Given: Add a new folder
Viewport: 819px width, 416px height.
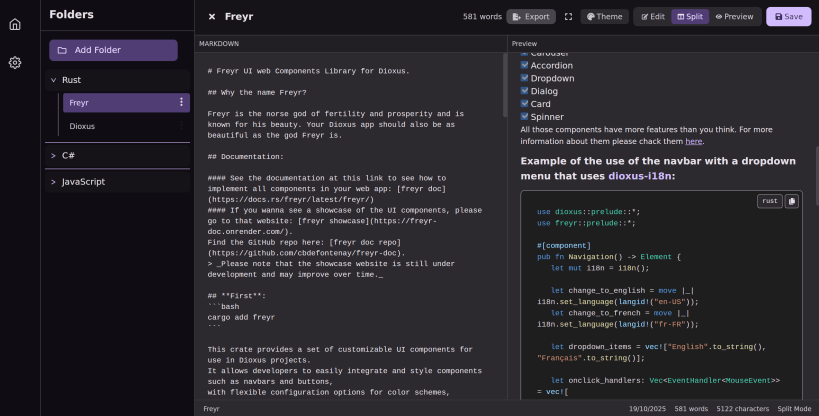Looking at the screenshot, I should tap(113, 50).
